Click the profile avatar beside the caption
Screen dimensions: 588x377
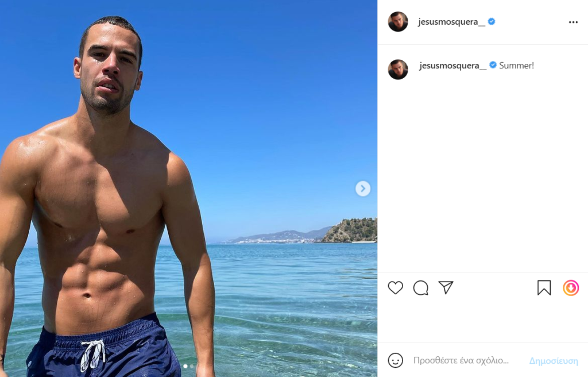(x=398, y=69)
